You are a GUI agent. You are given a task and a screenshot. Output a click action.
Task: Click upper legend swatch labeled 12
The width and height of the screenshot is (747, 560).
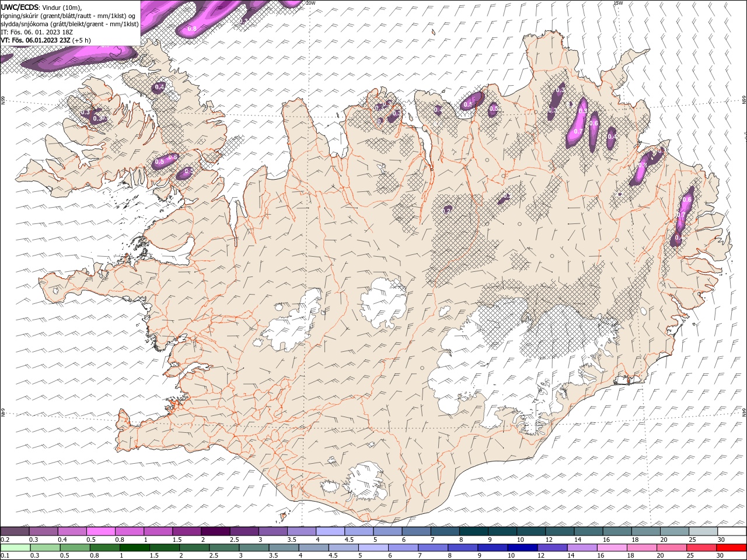click(x=559, y=531)
